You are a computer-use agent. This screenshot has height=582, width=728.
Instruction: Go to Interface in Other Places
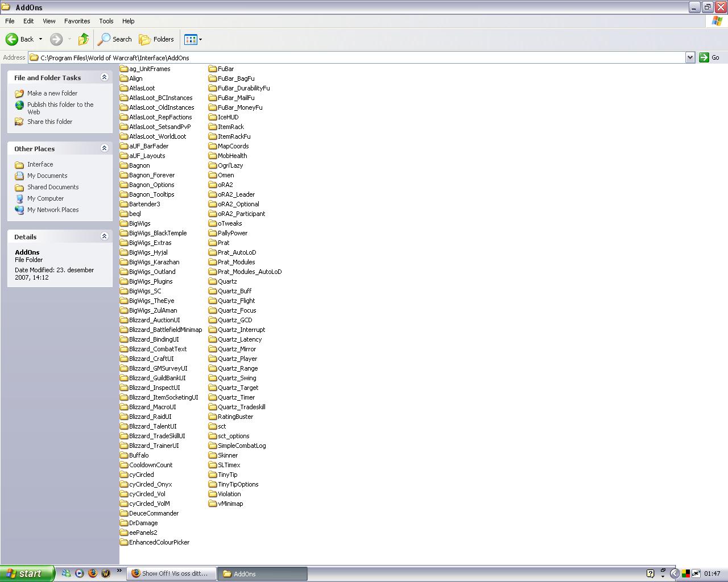40,164
